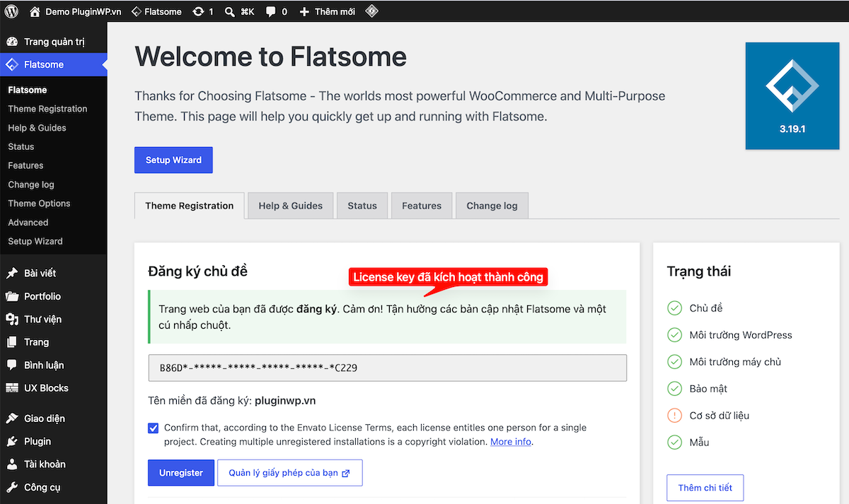Open Thư viện media menu in sidebar
The width and height of the screenshot is (849, 504).
[53, 319]
